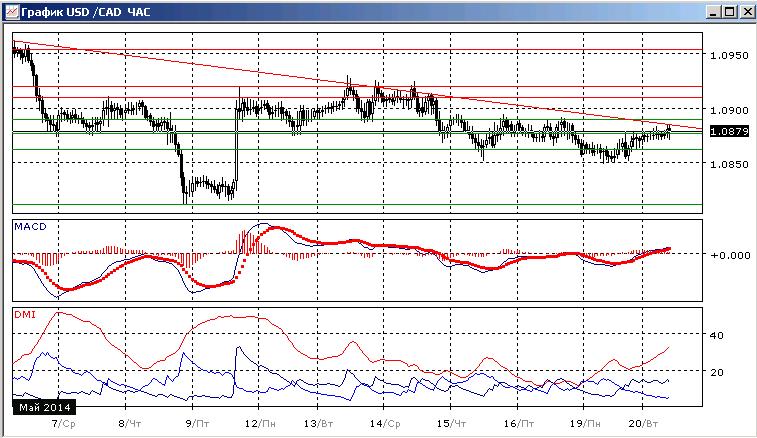Click the DMI axis value 20
Image resolution: width=757 pixels, height=438 pixels.
point(717,372)
